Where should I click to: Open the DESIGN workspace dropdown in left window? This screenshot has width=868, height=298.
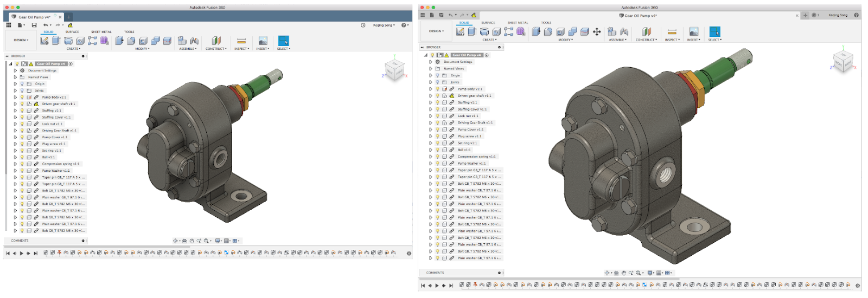[x=21, y=40]
